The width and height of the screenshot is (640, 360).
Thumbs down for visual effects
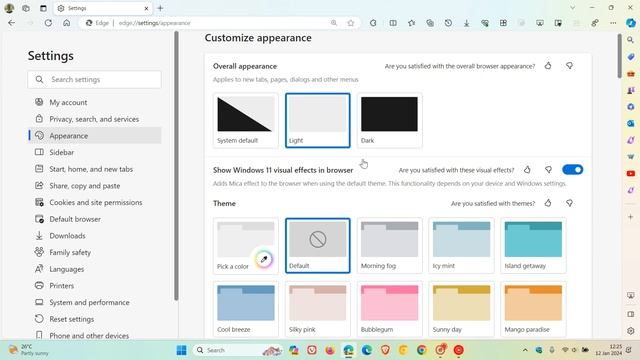coord(548,169)
